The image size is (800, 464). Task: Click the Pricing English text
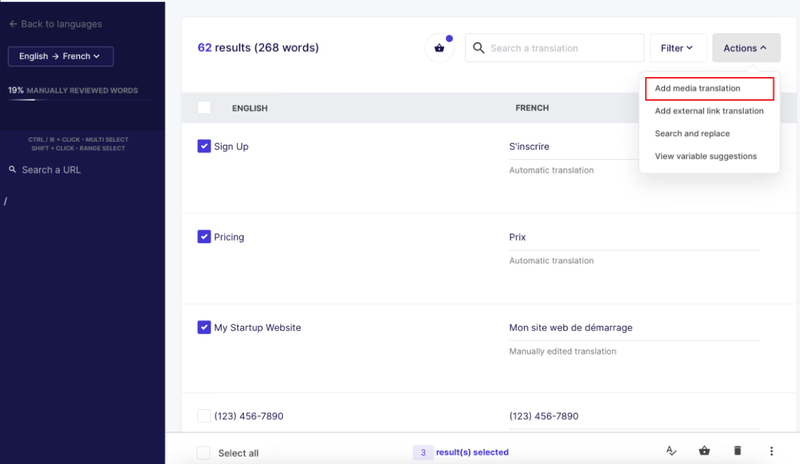coord(229,237)
